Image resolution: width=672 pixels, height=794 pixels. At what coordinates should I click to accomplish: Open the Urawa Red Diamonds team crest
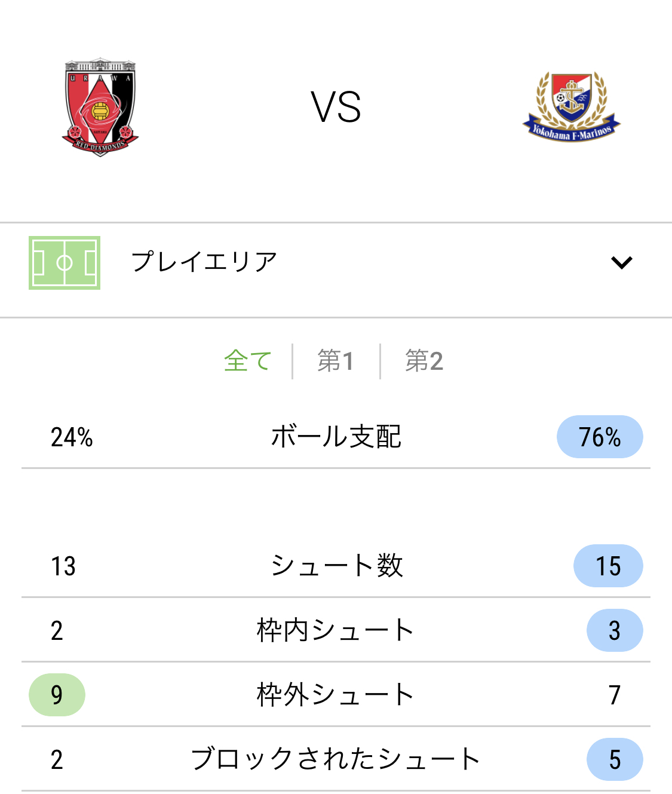(100, 108)
